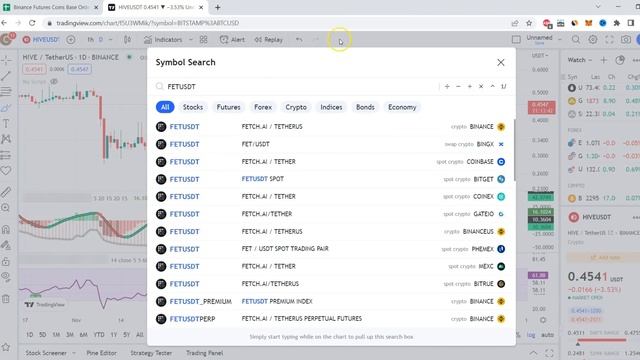Open the Trading Panel tab

tap(204, 353)
